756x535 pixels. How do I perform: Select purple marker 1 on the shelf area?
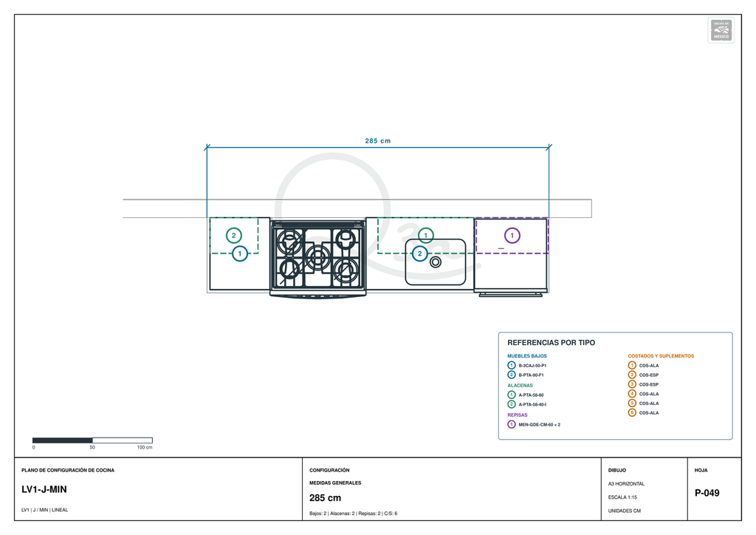[512, 236]
